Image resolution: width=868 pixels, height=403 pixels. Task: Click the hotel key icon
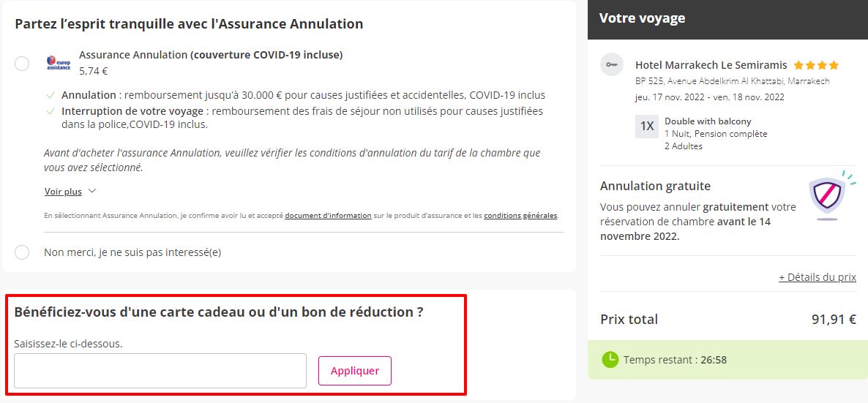(x=612, y=64)
